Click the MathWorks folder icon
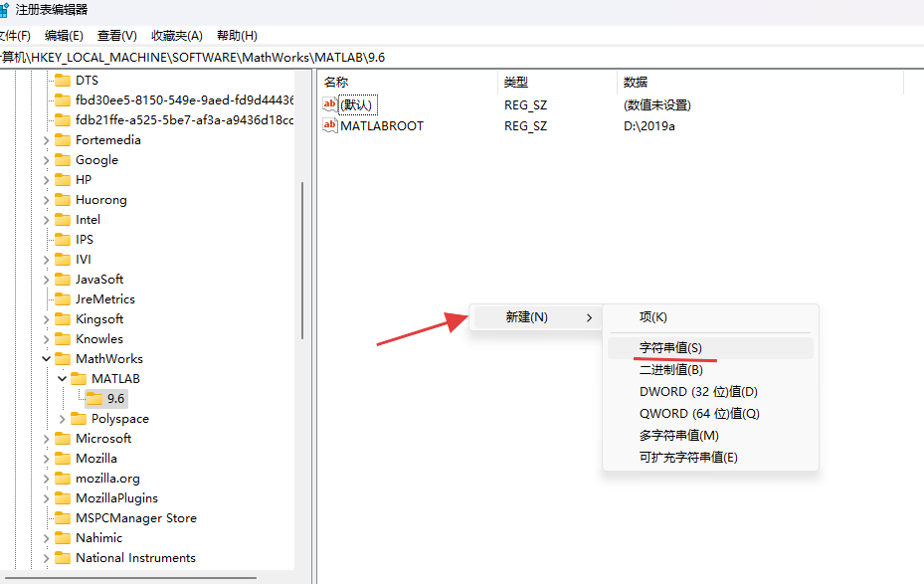This screenshot has width=924, height=584. (63, 359)
